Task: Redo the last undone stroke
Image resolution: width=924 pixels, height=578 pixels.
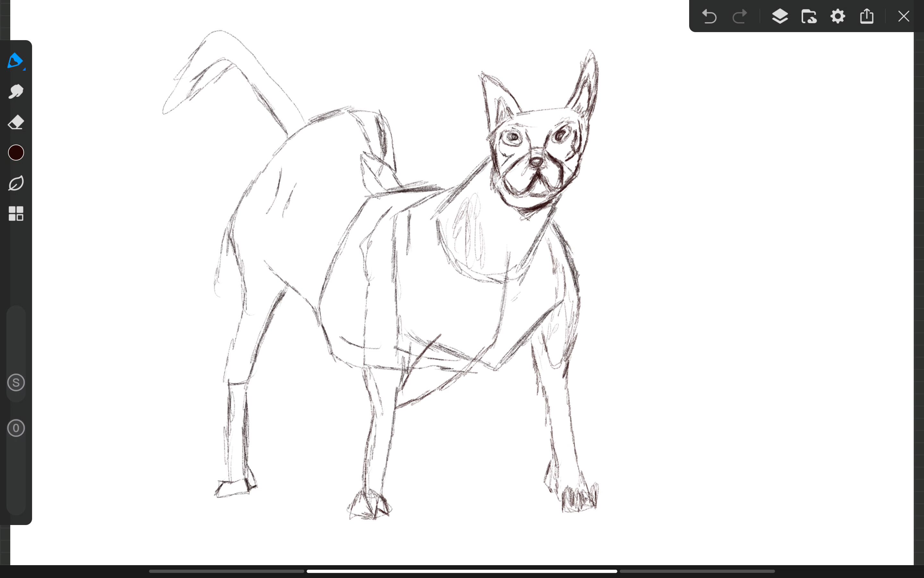Action: [x=740, y=16]
